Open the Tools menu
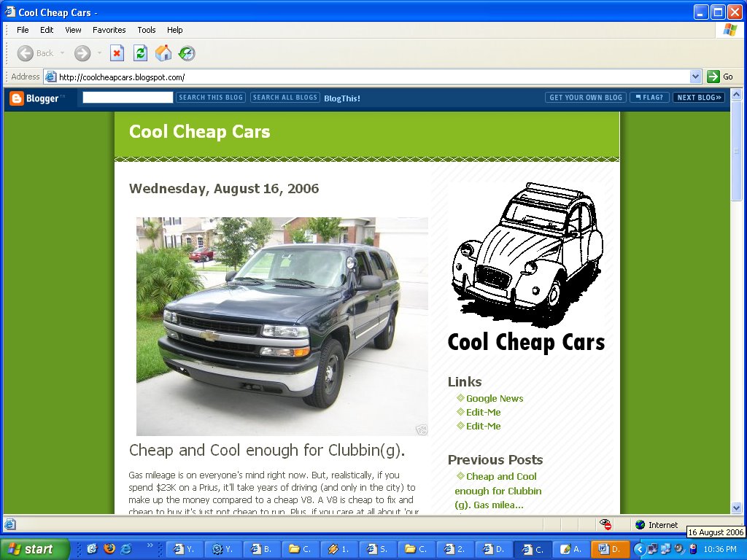The height and width of the screenshot is (560, 747). coord(146,30)
